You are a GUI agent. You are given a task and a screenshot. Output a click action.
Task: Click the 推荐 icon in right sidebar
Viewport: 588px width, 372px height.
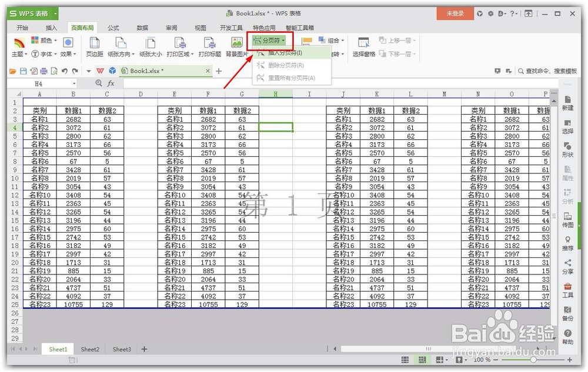tap(568, 240)
